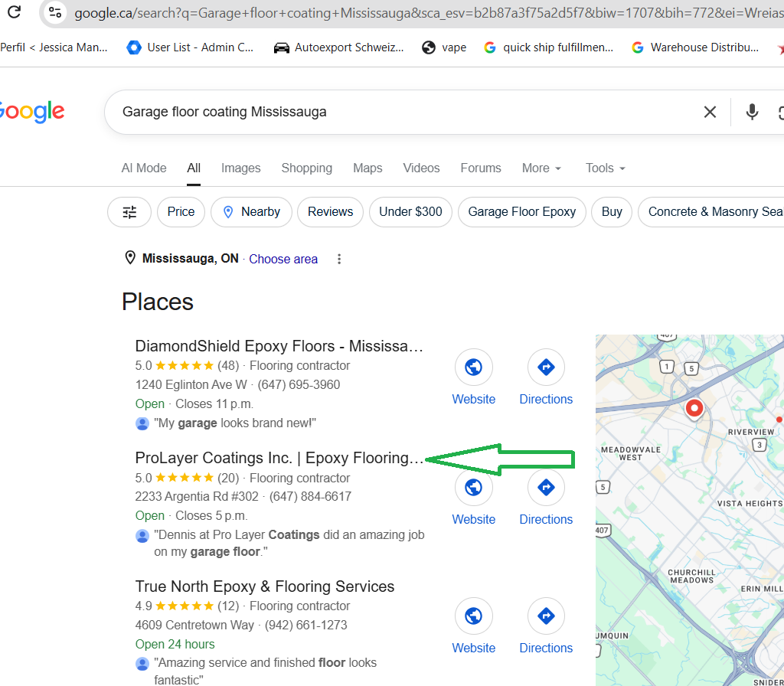The image size is (784, 686).
Task: Click True North's Website text link
Action: pyautogui.click(x=473, y=648)
